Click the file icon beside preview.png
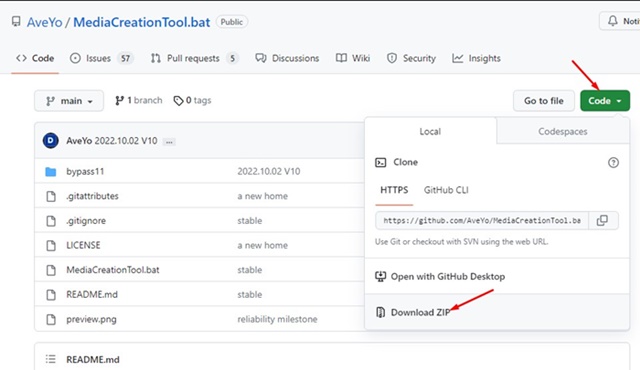Screen dimensions: 640x370 (x=51, y=319)
